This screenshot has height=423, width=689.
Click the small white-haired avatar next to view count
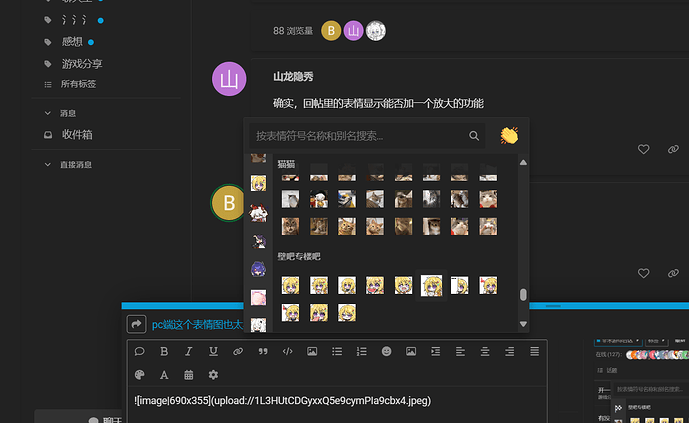pyautogui.click(x=376, y=31)
